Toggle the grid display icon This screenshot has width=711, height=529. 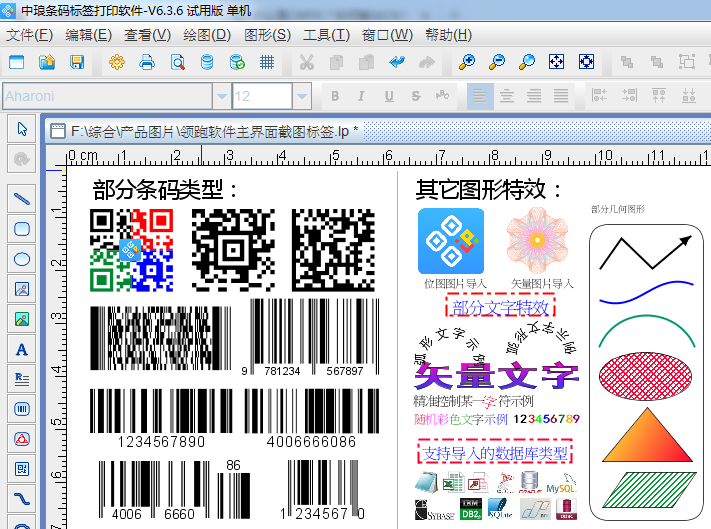coord(267,62)
